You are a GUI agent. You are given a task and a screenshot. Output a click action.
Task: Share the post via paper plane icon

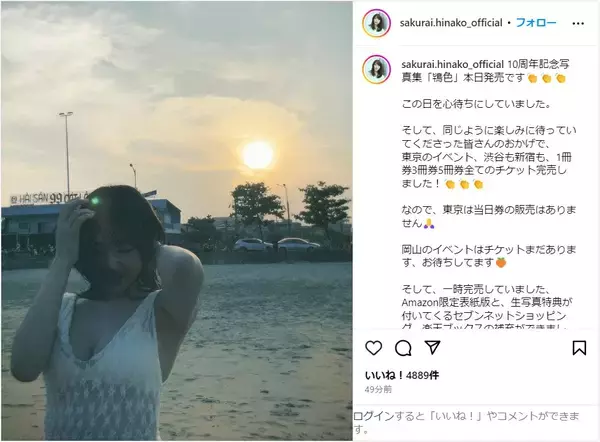tap(433, 347)
